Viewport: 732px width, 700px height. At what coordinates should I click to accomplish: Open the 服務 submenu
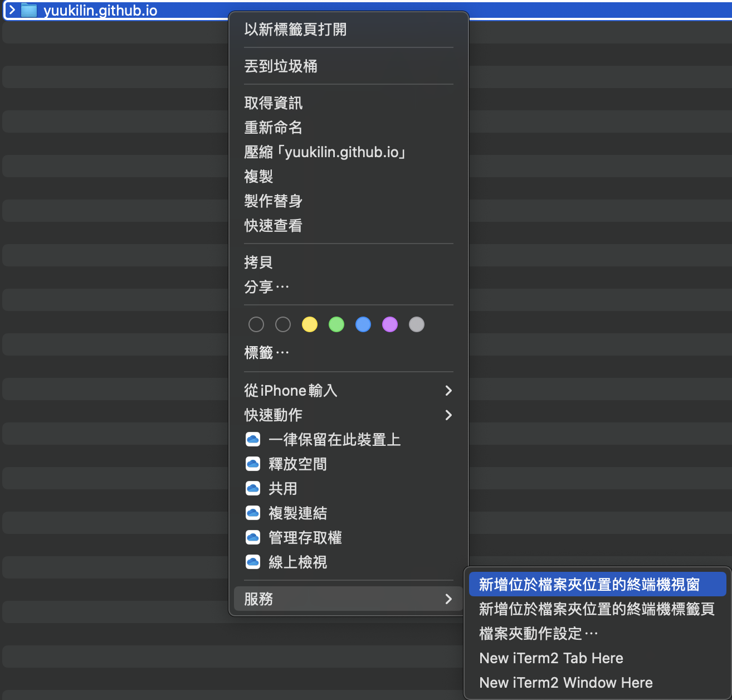[348, 599]
